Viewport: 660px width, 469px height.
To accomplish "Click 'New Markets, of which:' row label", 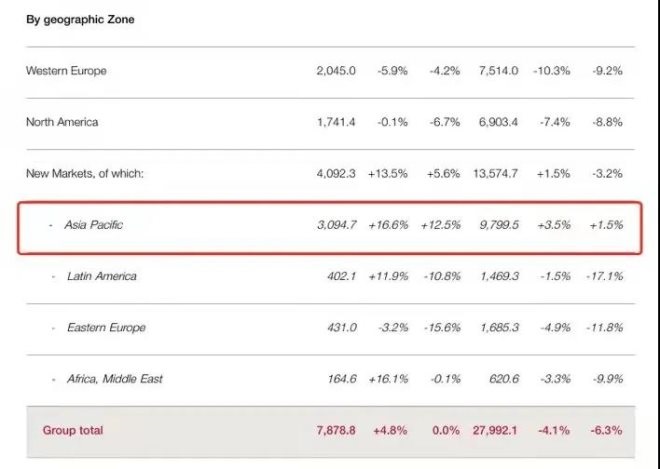I will coord(85,173).
